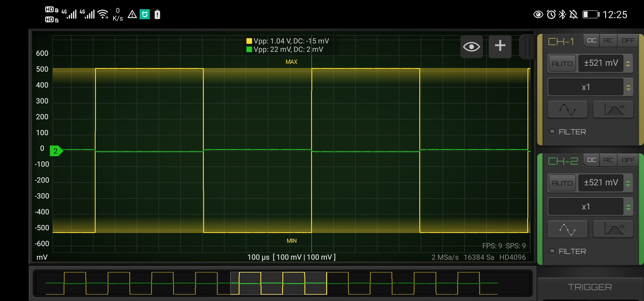Select CH-1 spectrum view icon
The image size is (644, 301).
pyautogui.click(x=613, y=110)
